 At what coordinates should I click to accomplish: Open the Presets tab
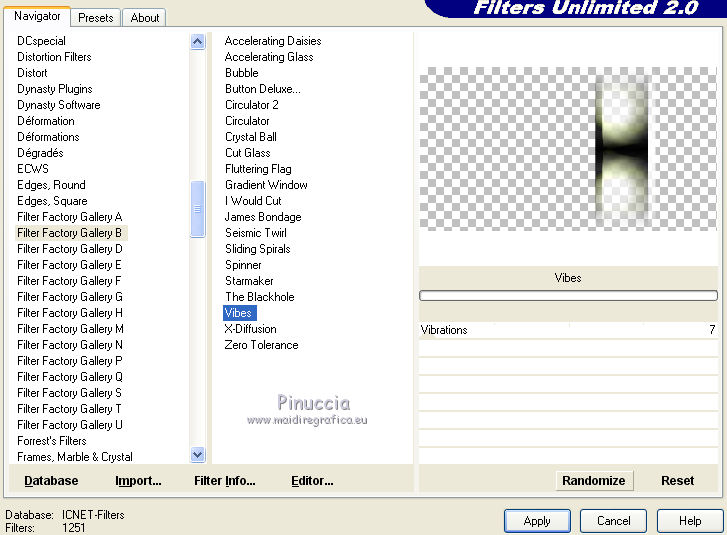96,18
